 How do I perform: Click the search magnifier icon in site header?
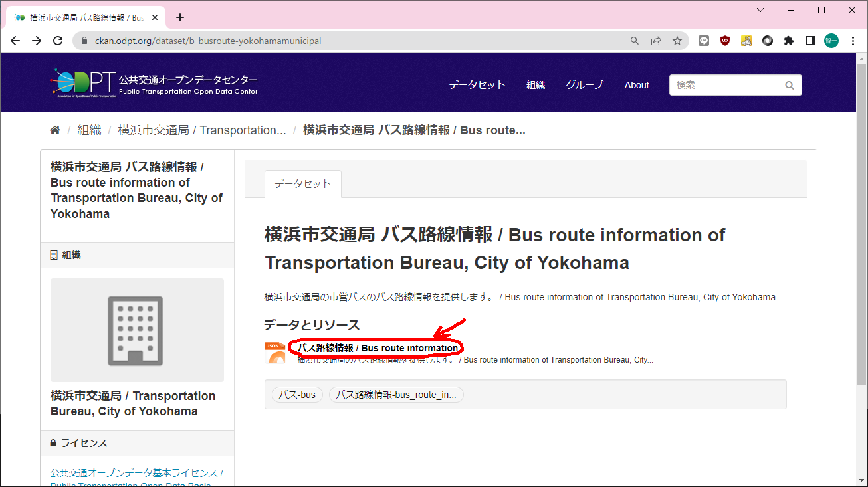(x=789, y=85)
